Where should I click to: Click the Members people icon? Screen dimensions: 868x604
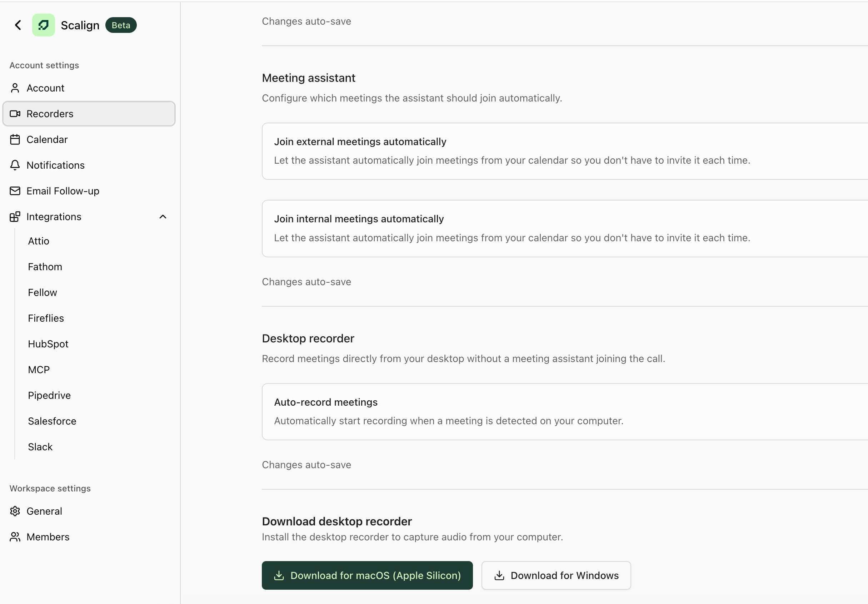pos(15,537)
